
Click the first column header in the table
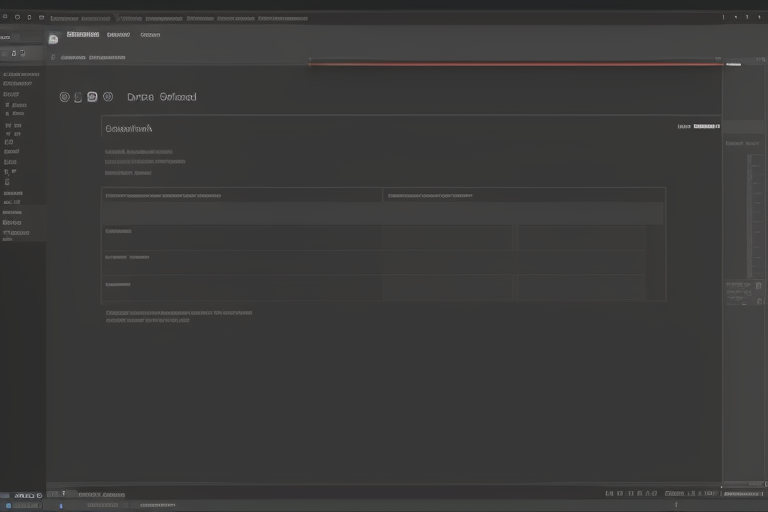point(162,196)
